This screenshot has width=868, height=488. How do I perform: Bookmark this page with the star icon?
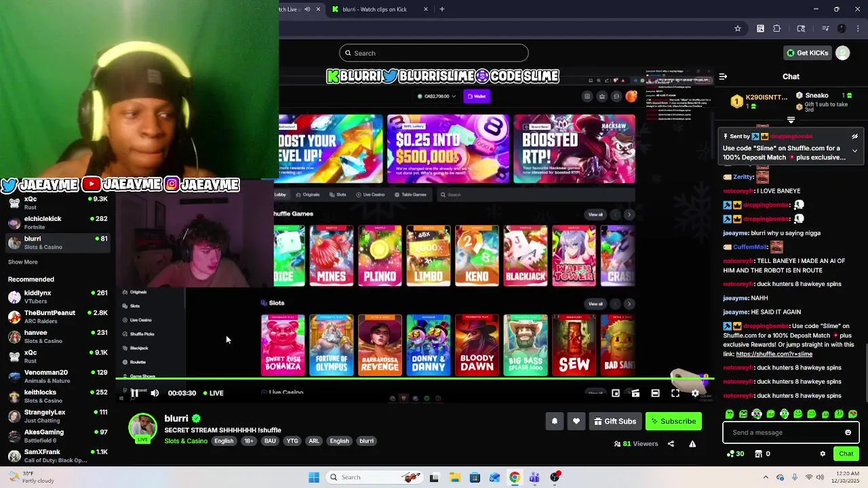[738, 28]
